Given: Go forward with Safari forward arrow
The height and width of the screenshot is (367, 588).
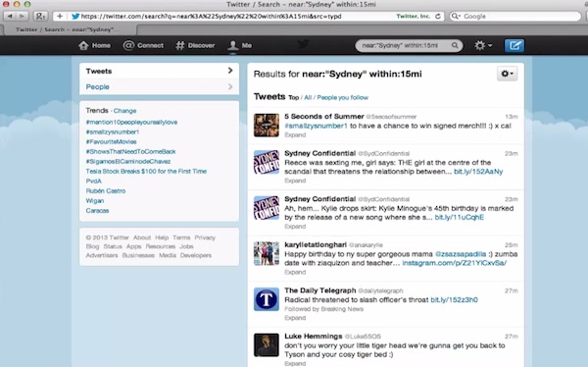Looking at the screenshot, I should [23, 16].
